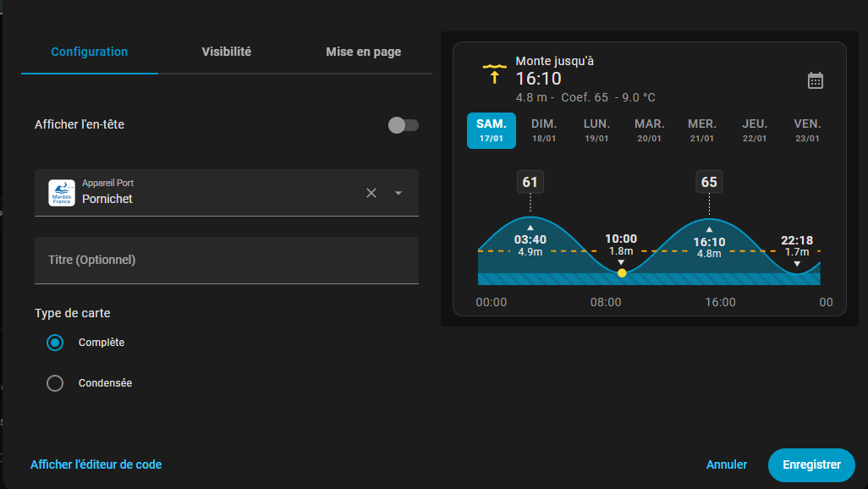868x489 pixels.
Task: Select MER. 21/01 day in tide card
Action: 702,130
